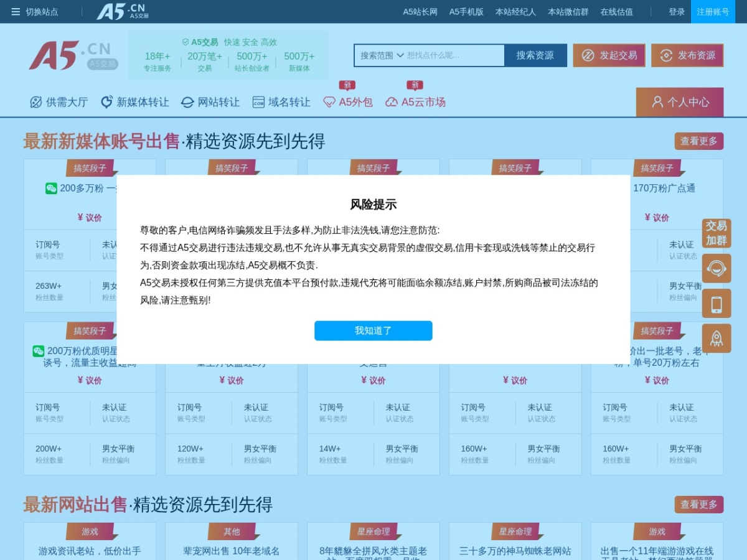
Task: Select the 网站转让 nav item
Action: [210, 102]
